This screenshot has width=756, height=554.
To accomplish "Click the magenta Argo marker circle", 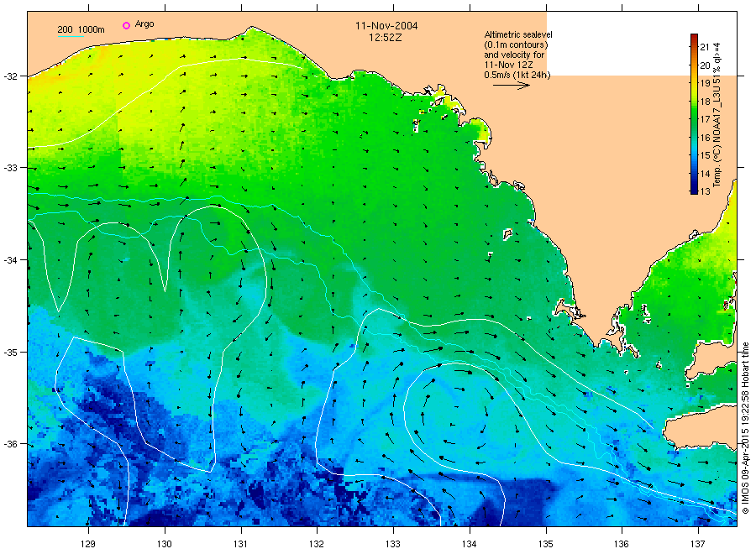I will click(x=126, y=25).
